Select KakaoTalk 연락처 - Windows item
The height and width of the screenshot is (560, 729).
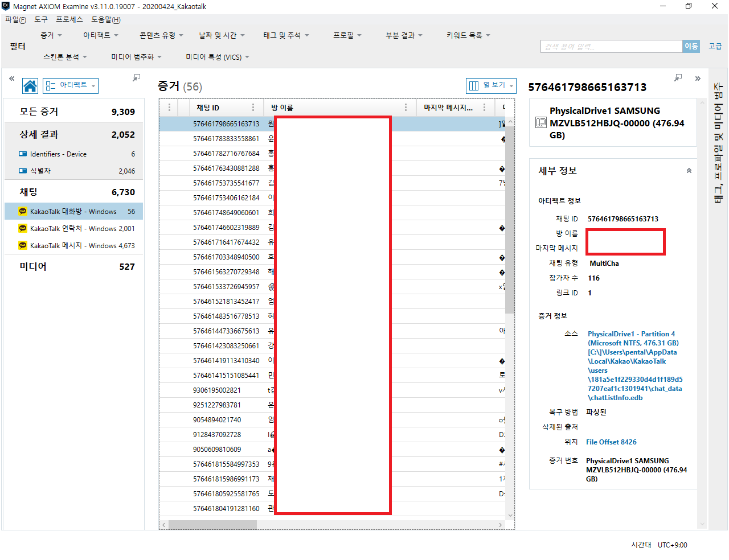click(x=73, y=228)
